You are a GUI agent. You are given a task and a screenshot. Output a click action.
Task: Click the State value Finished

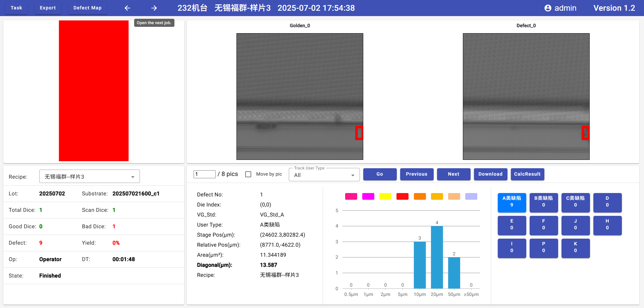coord(50,276)
